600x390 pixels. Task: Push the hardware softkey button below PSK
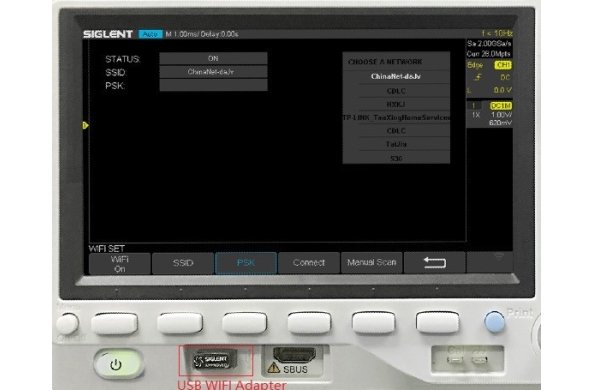tap(245, 323)
